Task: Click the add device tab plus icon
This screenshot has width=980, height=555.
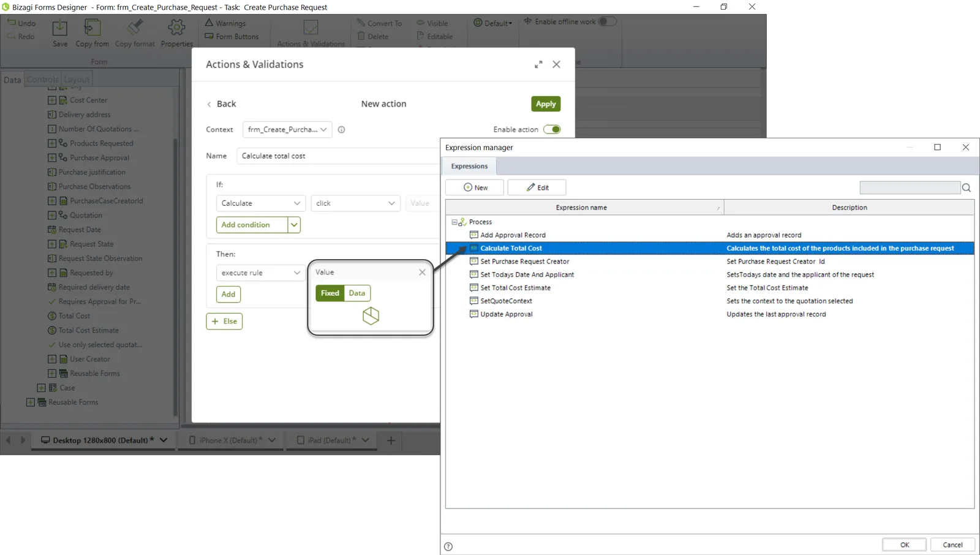Action: 391,440
